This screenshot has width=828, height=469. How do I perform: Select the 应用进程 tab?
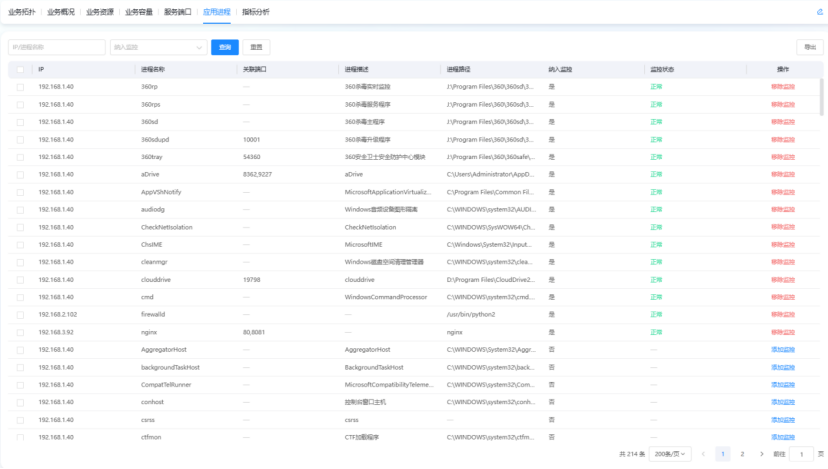[x=217, y=12]
